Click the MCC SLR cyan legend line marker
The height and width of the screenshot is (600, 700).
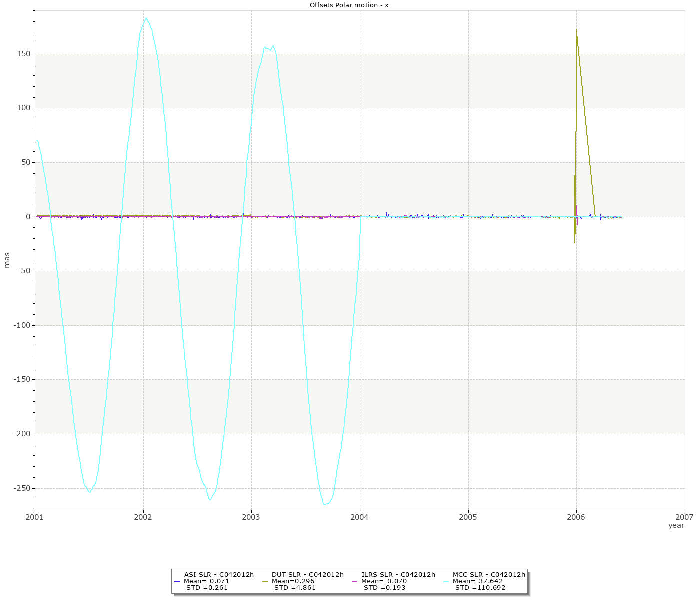point(446,582)
